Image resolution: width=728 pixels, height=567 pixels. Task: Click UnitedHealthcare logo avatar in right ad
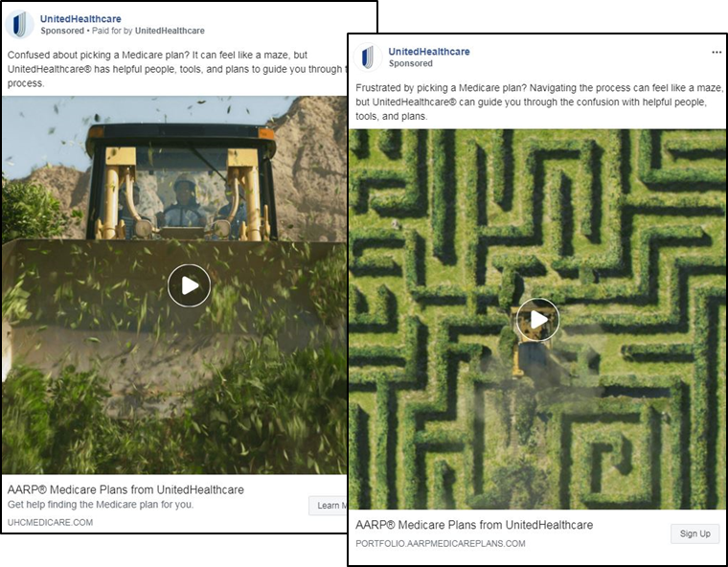pyautogui.click(x=368, y=57)
